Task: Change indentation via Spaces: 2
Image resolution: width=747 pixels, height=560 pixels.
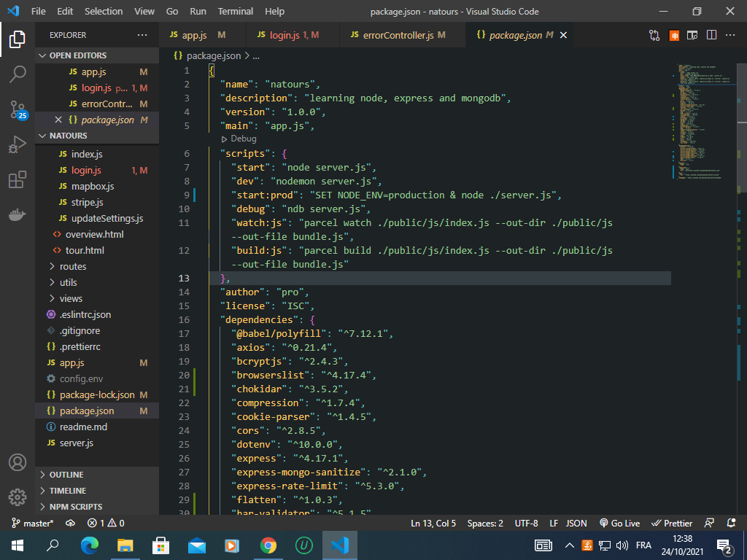Action: point(485,524)
